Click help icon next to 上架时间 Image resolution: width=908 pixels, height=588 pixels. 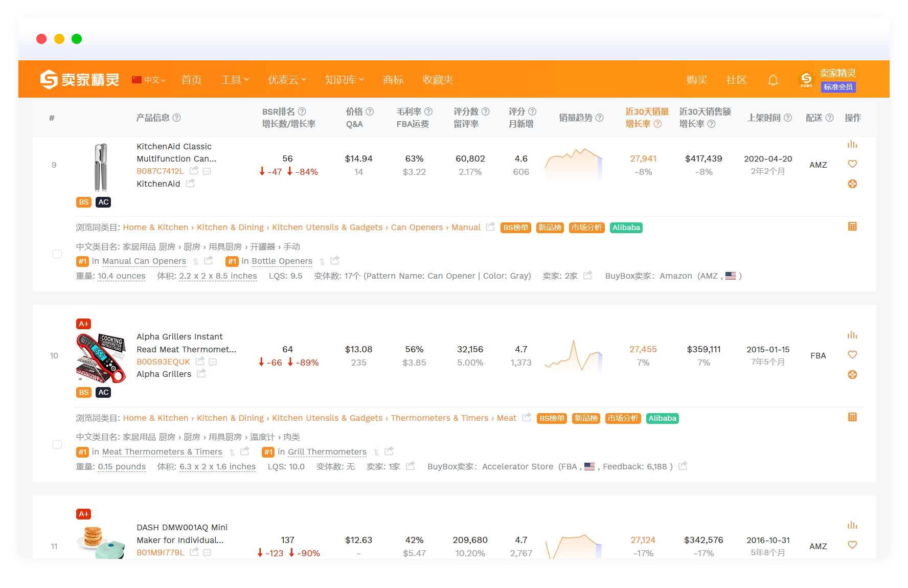[x=787, y=118]
